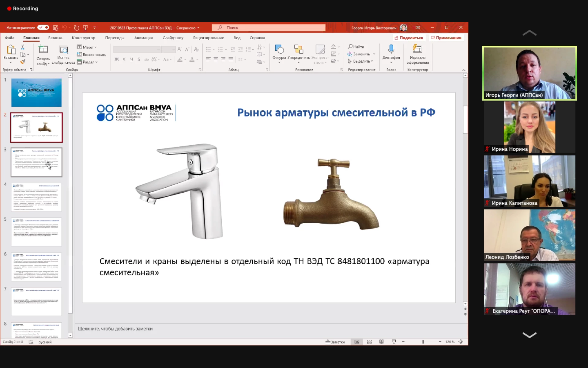Switch to the Переходы tab
588x368 pixels.
click(115, 38)
